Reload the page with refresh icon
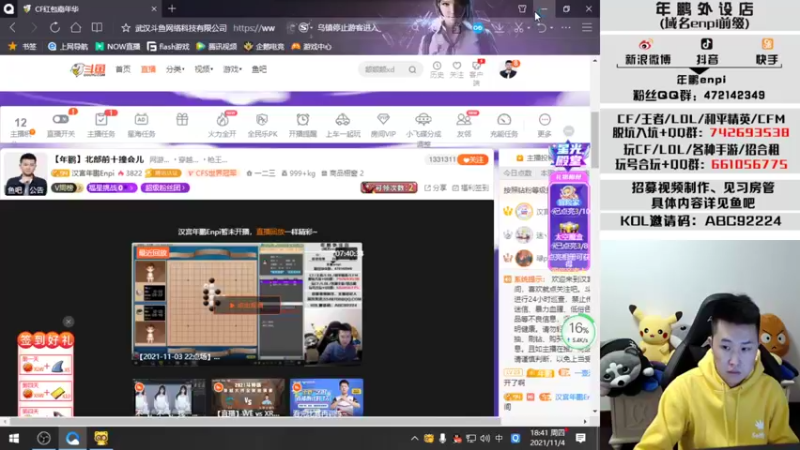Screen dimensions: 800x450 [55, 28]
